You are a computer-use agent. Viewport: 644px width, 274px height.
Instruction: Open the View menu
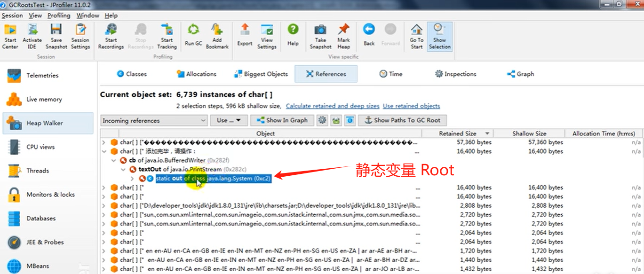(35, 16)
